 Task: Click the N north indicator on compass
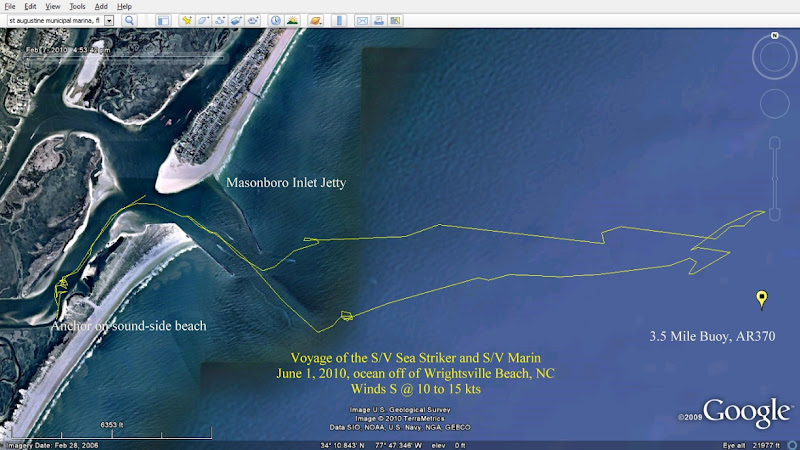774,35
